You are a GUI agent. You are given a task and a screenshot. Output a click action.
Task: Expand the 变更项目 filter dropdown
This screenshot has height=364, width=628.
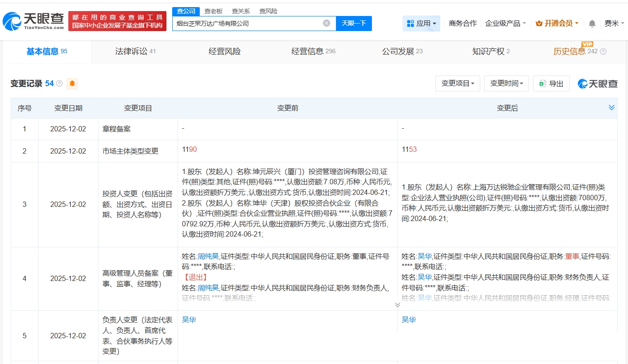click(458, 83)
